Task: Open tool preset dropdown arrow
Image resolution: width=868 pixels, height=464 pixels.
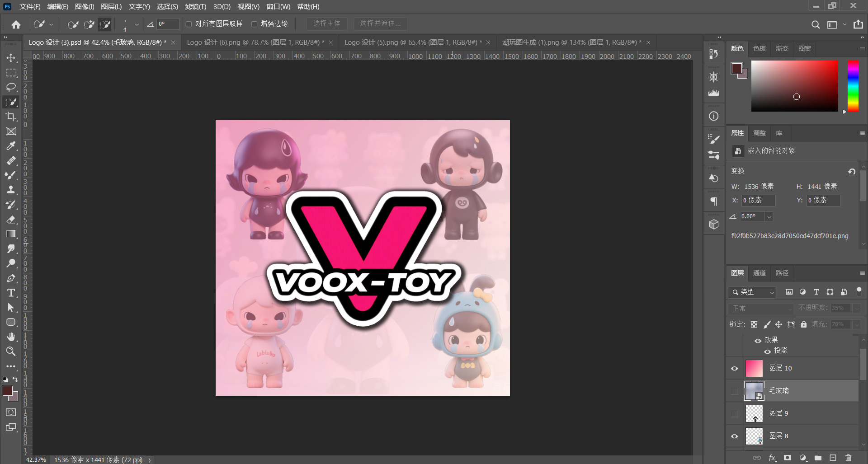Action: [51, 25]
